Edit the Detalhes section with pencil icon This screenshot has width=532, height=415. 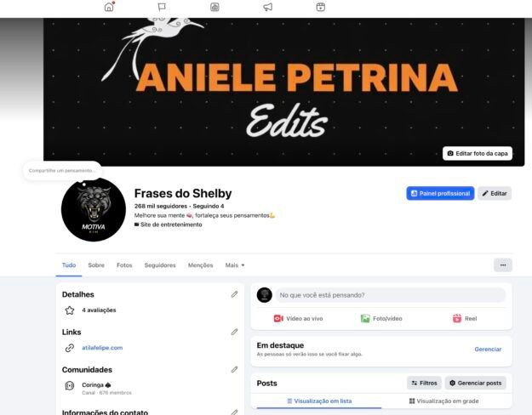(x=234, y=294)
